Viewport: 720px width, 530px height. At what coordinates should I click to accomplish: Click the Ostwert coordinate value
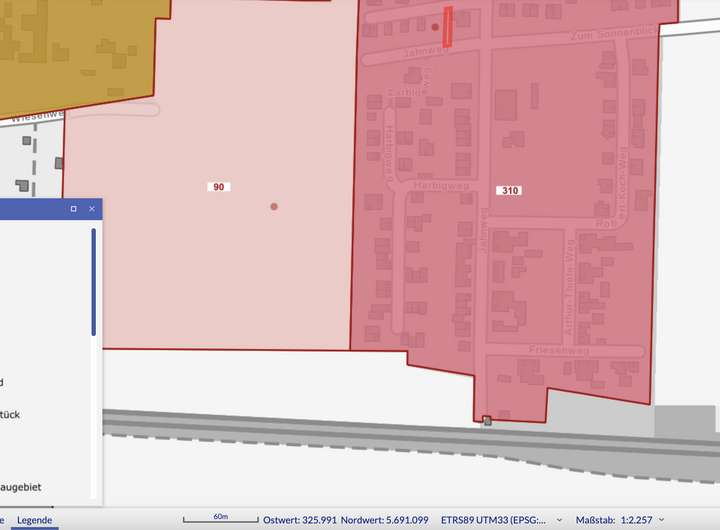click(298, 521)
